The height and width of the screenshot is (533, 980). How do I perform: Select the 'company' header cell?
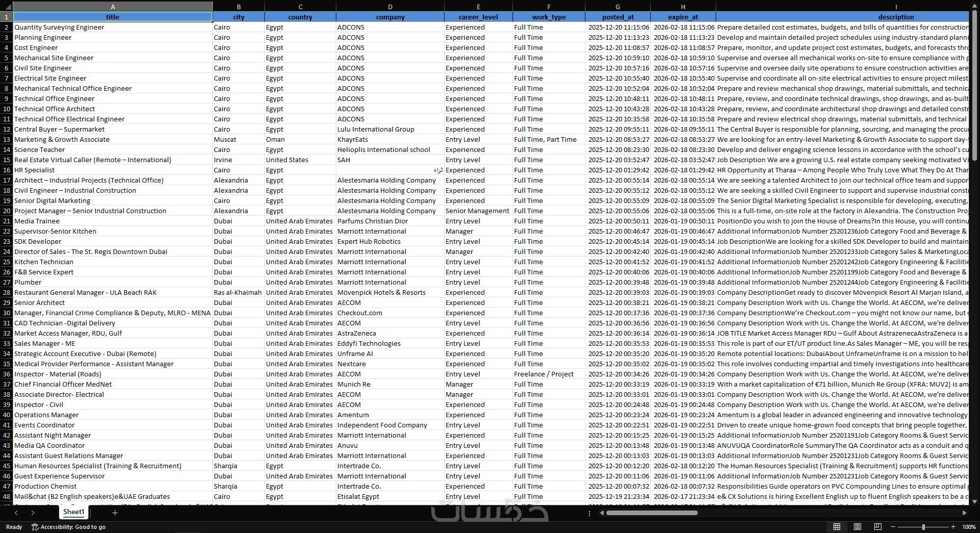[x=390, y=17]
